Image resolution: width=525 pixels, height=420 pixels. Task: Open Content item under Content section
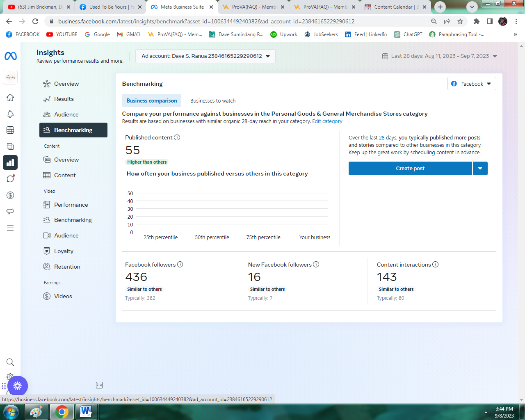click(65, 175)
